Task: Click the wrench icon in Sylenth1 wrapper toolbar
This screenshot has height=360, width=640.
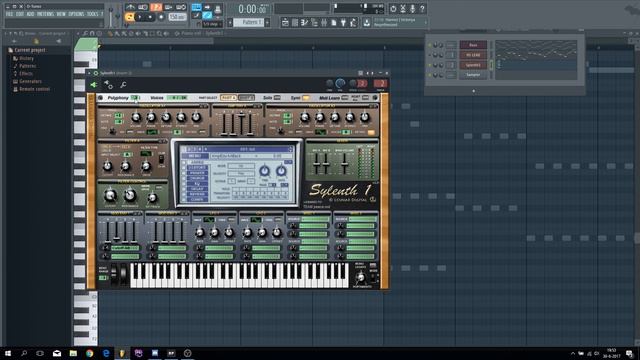Action: 123,84
